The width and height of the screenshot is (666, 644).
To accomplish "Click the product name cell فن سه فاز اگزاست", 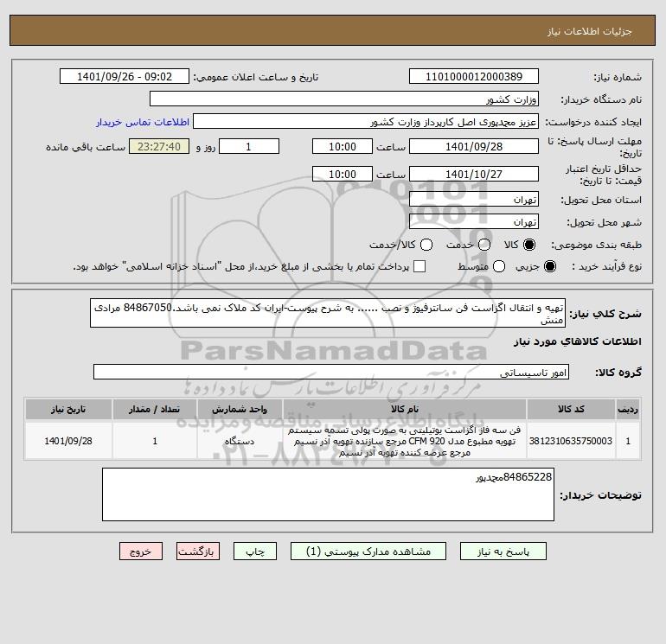I will 405,441.
